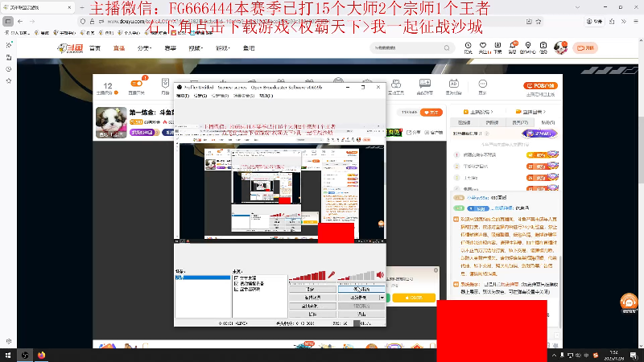Image resolution: width=644 pixels, height=362 pixels.
Task: Click the streamer puppy avatar thumbnail
Action: click(x=111, y=122)
